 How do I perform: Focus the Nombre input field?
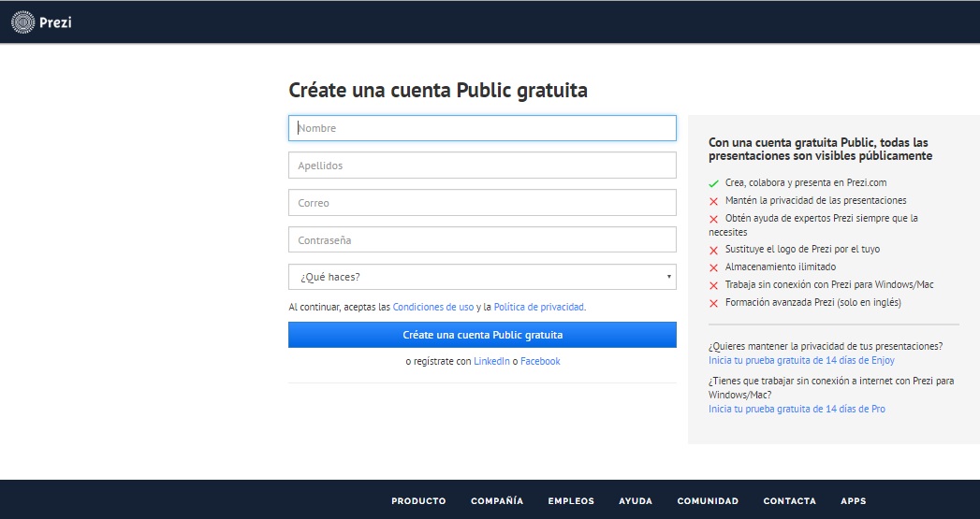482,128
